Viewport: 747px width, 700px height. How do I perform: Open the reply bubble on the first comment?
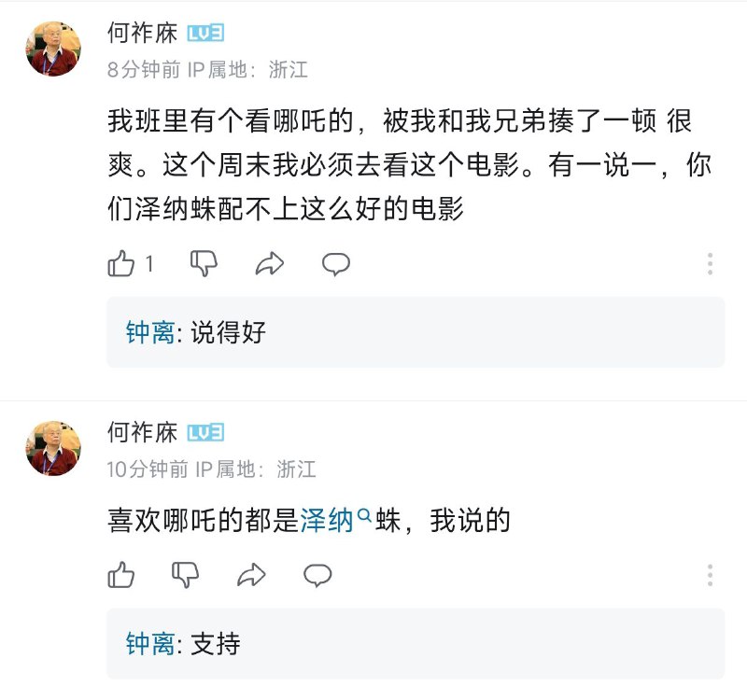coord(336,264)
